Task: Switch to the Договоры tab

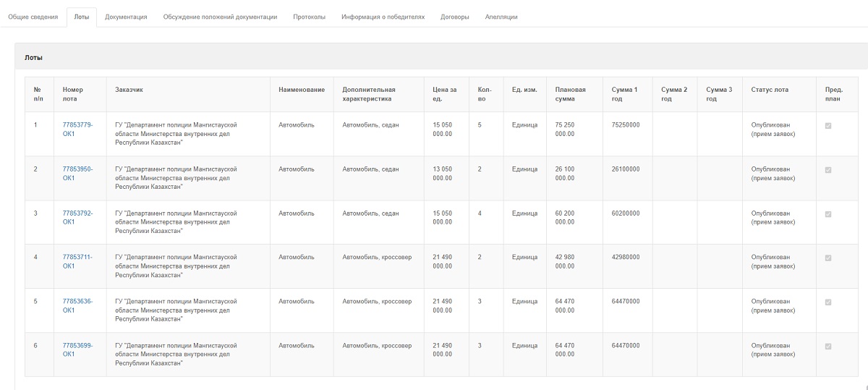Action: pos(454,17)
